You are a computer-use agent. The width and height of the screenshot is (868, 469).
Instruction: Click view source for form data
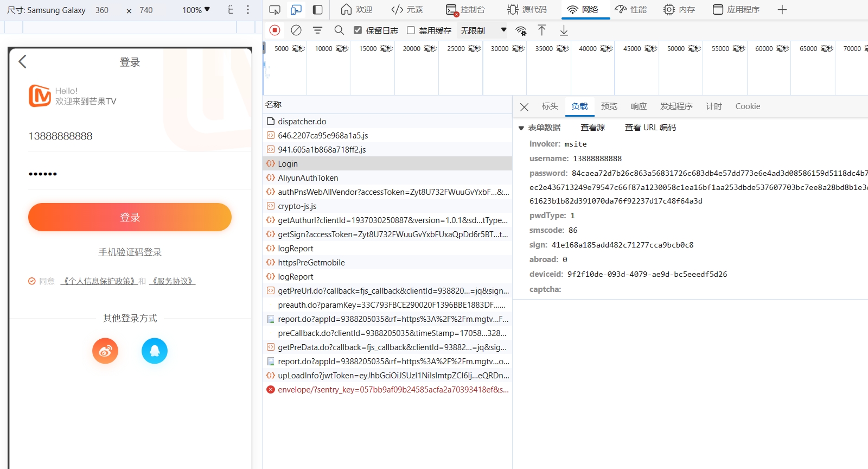[x=592, y=128]
